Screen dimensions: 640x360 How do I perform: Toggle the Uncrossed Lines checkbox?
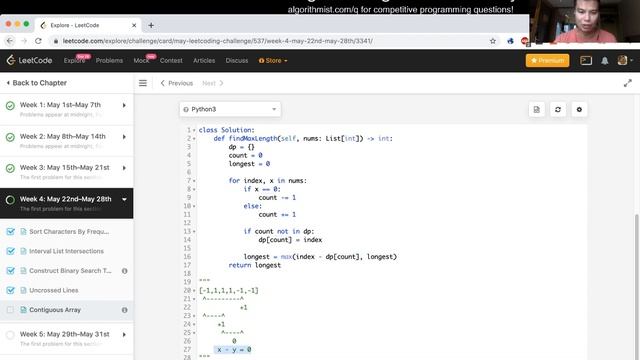pos(10,290)
